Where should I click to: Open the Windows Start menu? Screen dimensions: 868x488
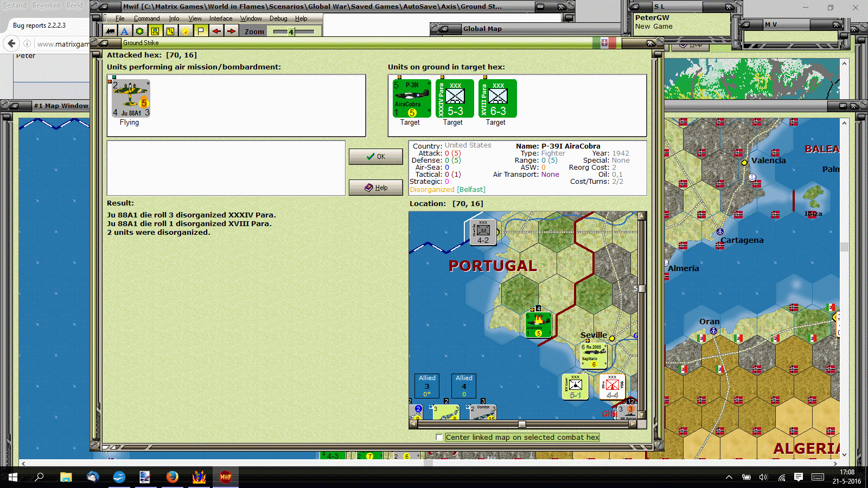point(13,477)
